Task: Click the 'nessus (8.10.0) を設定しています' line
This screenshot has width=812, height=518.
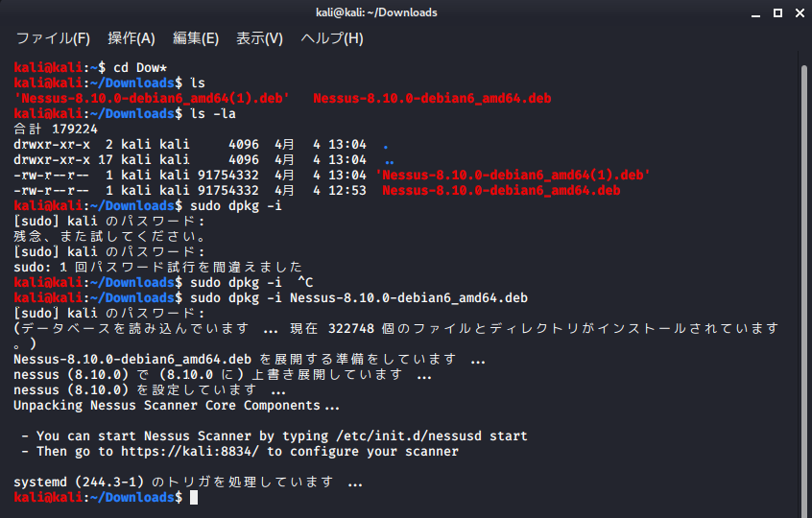Action: pyautogui.click(x=150, y=390)
